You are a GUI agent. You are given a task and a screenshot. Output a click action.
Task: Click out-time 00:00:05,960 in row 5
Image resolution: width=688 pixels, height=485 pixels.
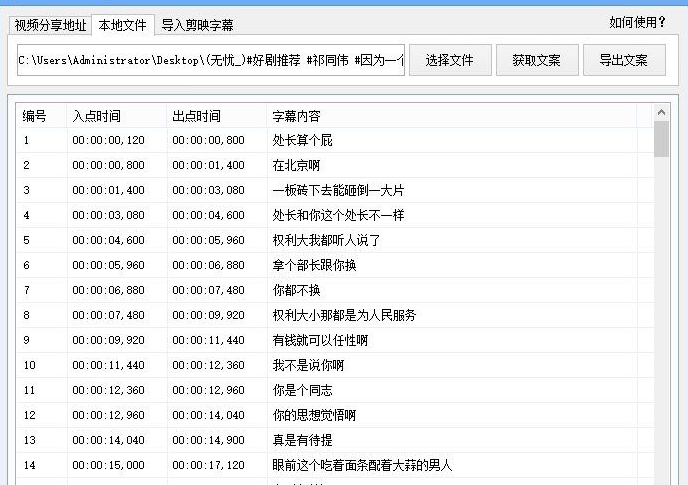pyautogui.click(x=208, y=241)
